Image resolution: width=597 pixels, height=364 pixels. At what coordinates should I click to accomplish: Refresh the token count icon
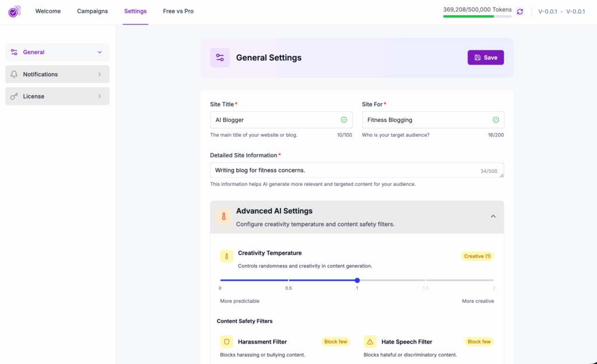pos(519,12)
